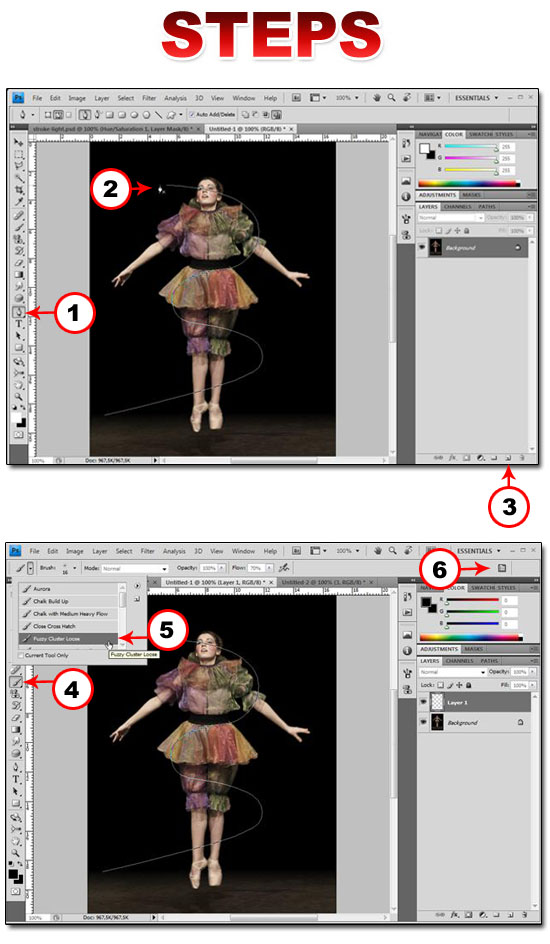Toggle the Auto Add/Delete checkbox
The height and width of the screenshot is (944, 550).
tap(191, 114)
